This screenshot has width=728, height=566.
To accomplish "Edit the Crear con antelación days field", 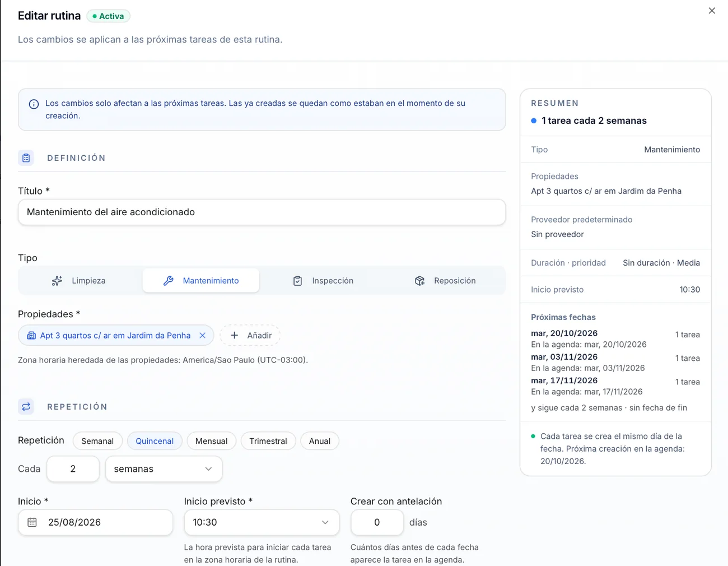I will pos(377,522).
